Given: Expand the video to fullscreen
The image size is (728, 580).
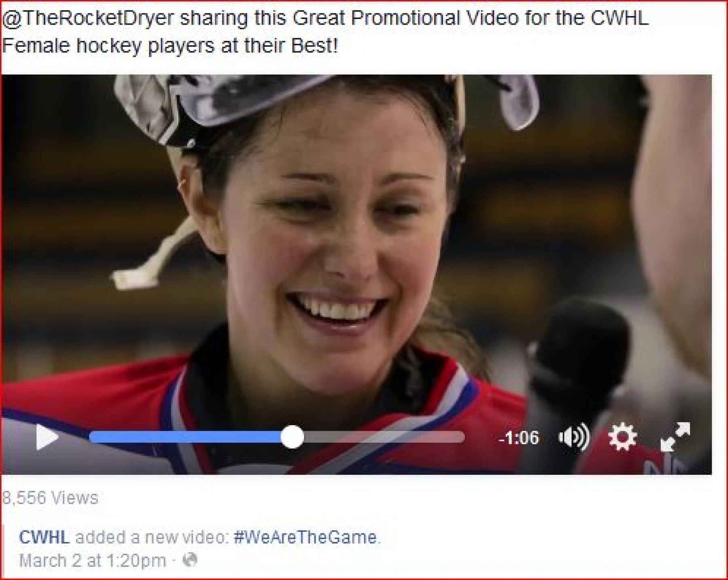Looking at the screenshot, I should pyautogui.click(x=675, y=437).
